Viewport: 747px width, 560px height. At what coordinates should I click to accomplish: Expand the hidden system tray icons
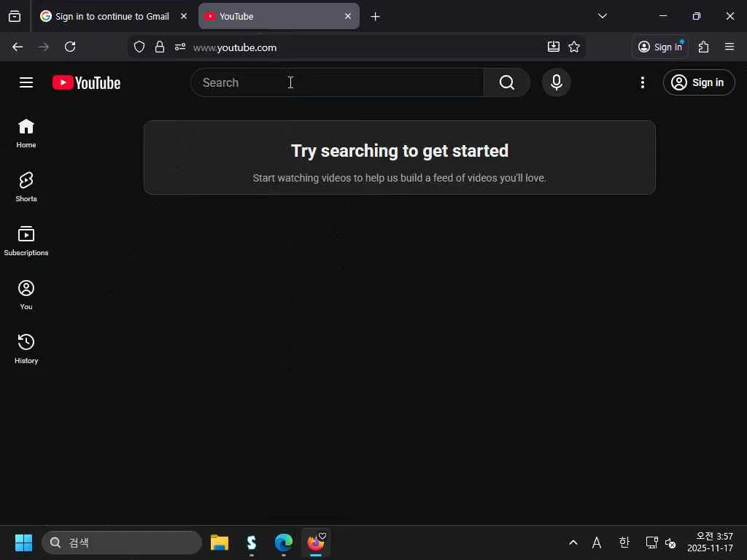[573, 542]
